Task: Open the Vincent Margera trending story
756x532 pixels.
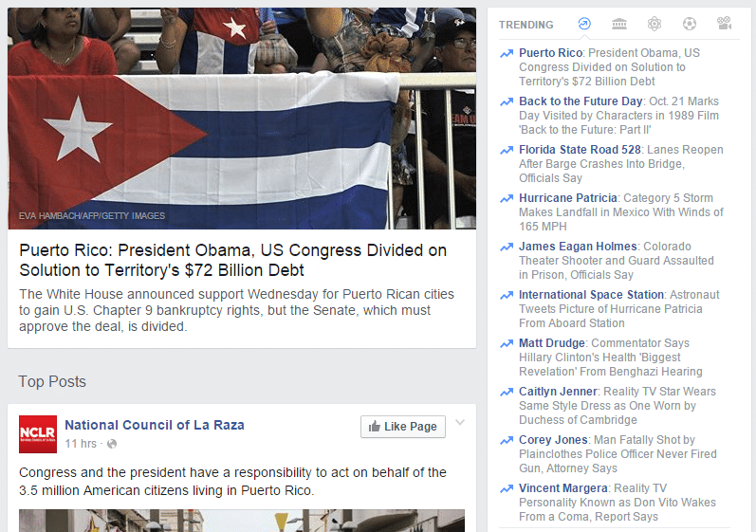Action: (x=563, y=488)
